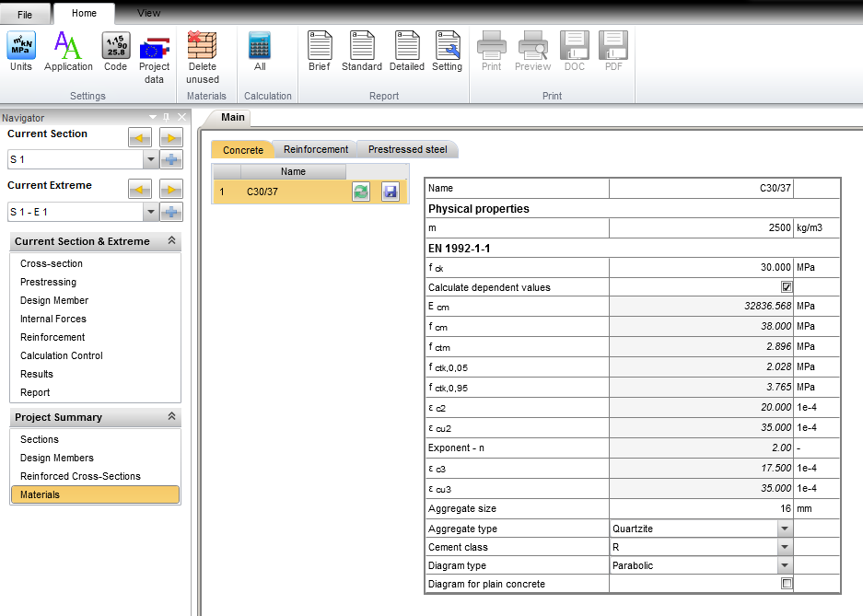Enable Diagram for plain concrete

(x=787, y=583)
